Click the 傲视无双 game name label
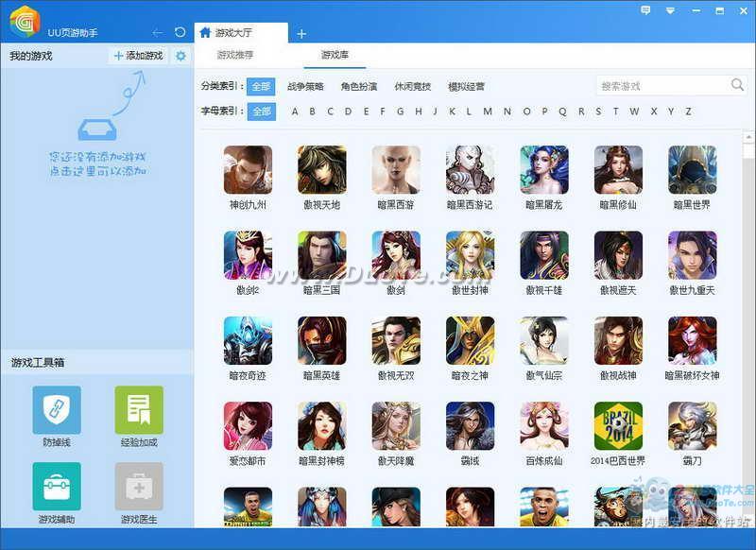The width and height of the screenshot is (756, 550). [396, 375]
